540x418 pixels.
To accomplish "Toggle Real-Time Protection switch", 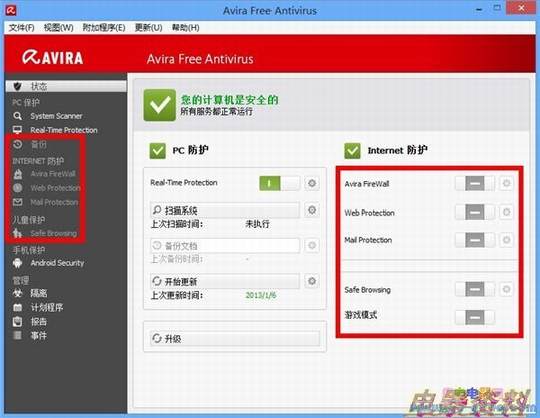I will [280, 183].
